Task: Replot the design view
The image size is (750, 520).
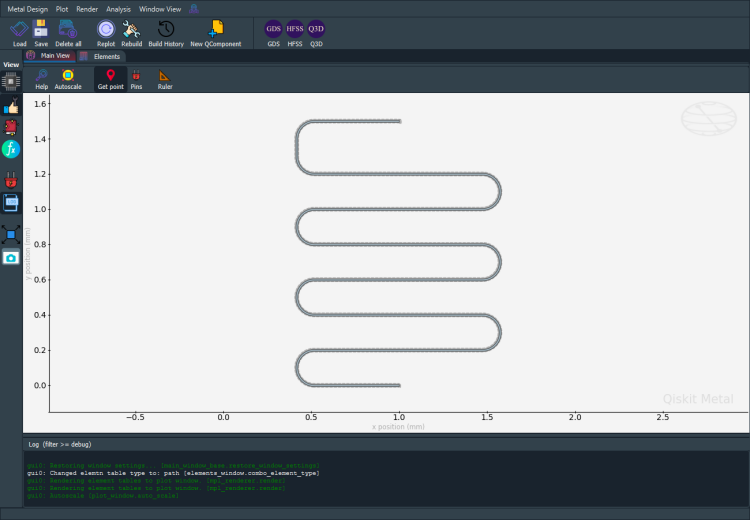Action: click(x=106, y=29)
